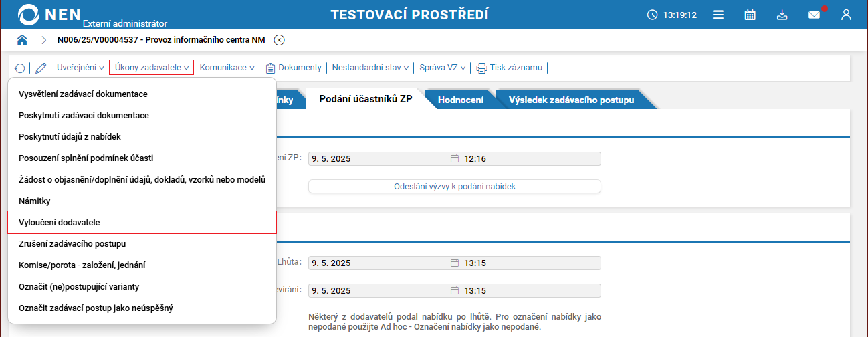
Task: Open calendar picker in the Lhůta field
Action: point(455,263)
